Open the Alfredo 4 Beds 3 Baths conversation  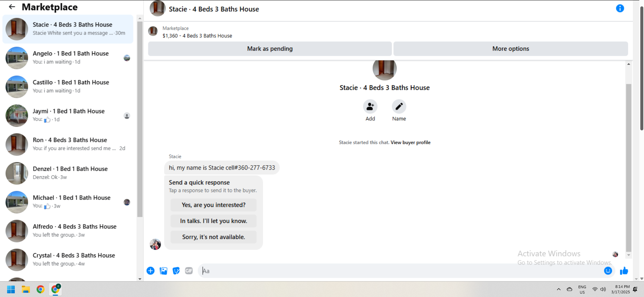(x=68, y=231)
